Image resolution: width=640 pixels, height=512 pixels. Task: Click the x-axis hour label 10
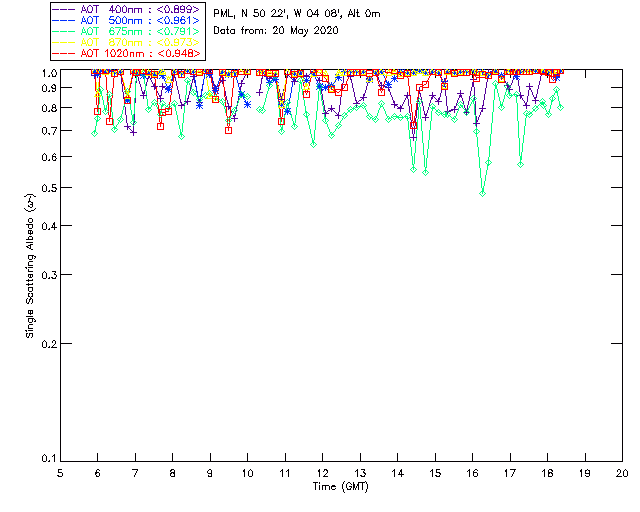247,473
